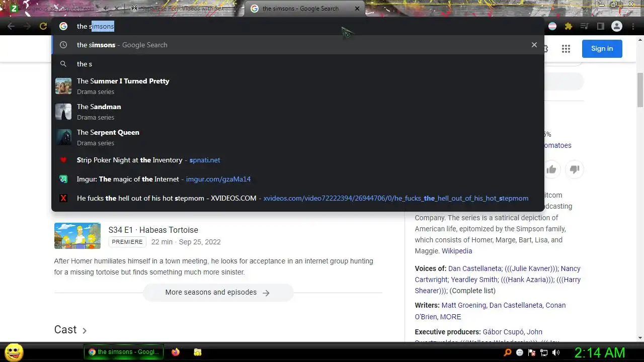Image resolution: width=644 pixels, height=362 pixels.
Task: Click 'the simsons - Googl...' taskbar button
Action: [x=124, y=352]
